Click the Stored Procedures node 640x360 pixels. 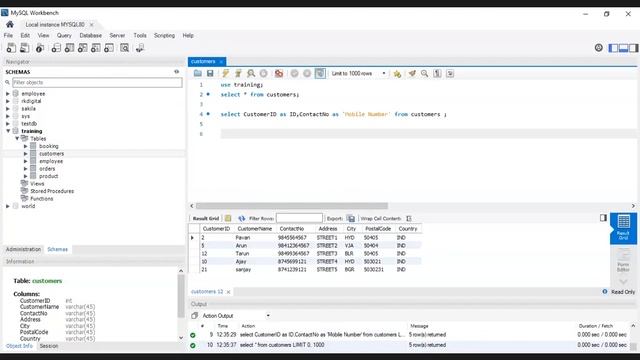[x=52, y=191]
